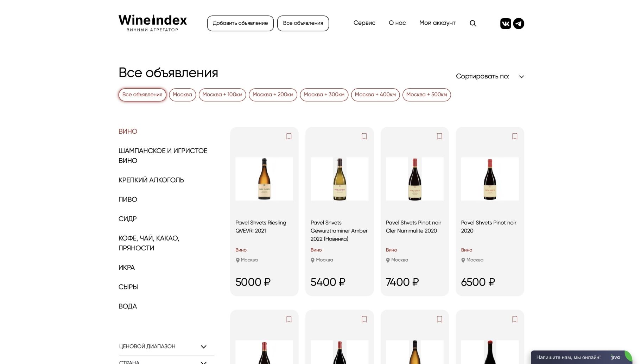Open the СЫРЫ category
Image resolution: width=641 pixels, height=364 pixels.
click(128, 287)
